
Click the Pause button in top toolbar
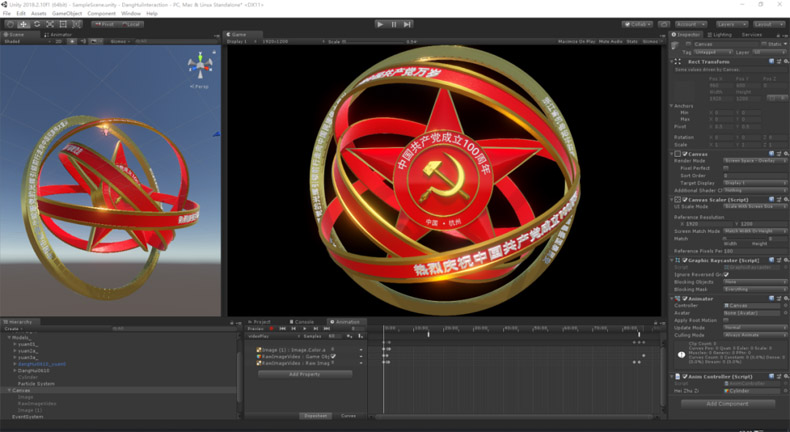click(x=394, y=24)
